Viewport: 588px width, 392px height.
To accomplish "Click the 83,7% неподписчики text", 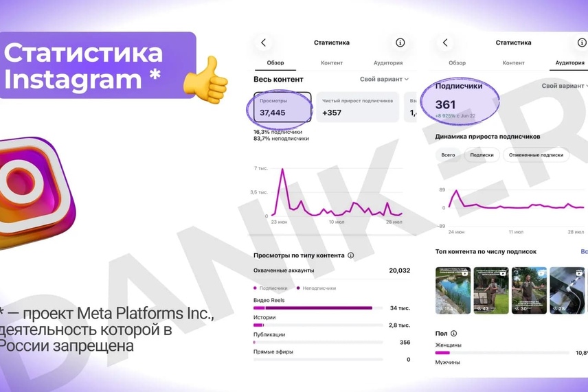I will click(x=281, y=138).
